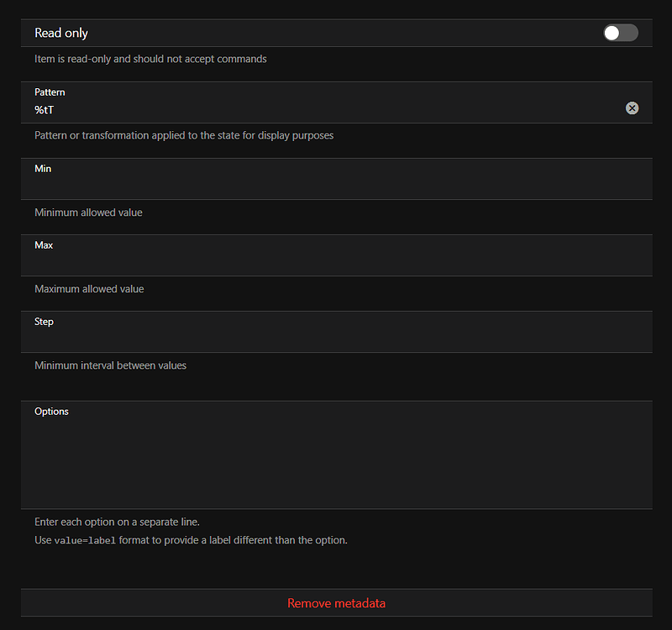Click the 'Minimum allowed value' hint
This screenshot has width=672, height=630.
coord(88,213)
